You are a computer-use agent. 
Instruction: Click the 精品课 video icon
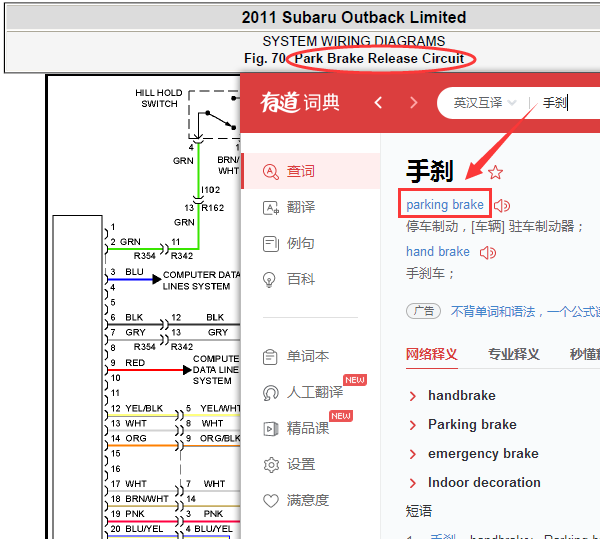(x=271, y=429)
